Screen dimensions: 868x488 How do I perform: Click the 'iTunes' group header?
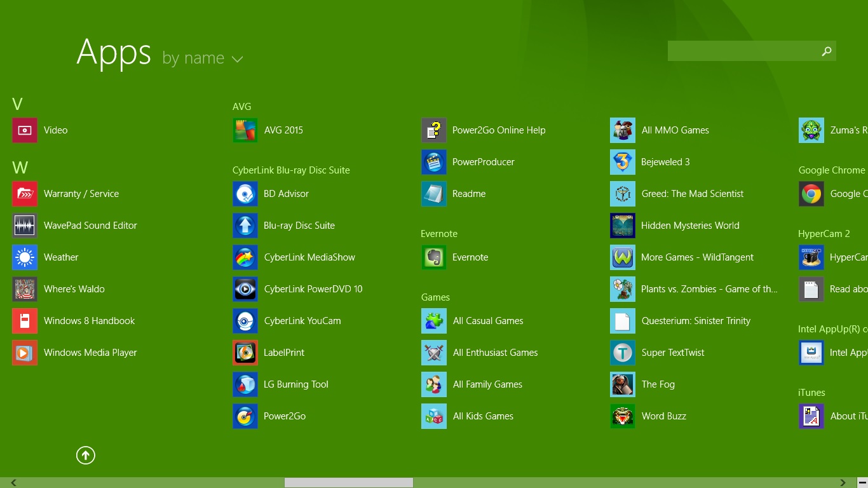coord(811,393)
